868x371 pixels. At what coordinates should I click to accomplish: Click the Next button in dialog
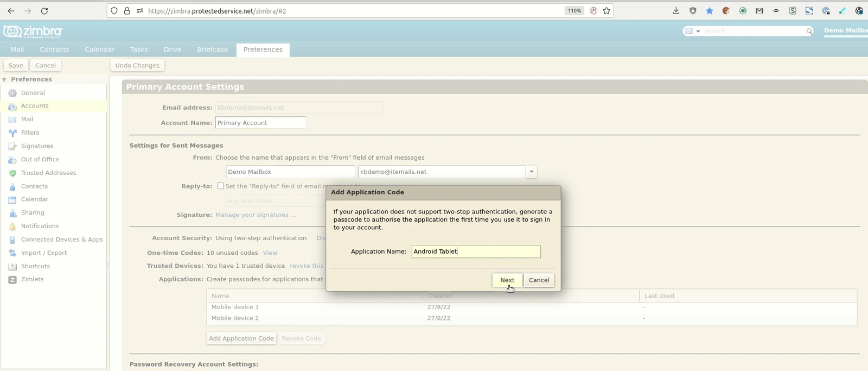[507, 280]
